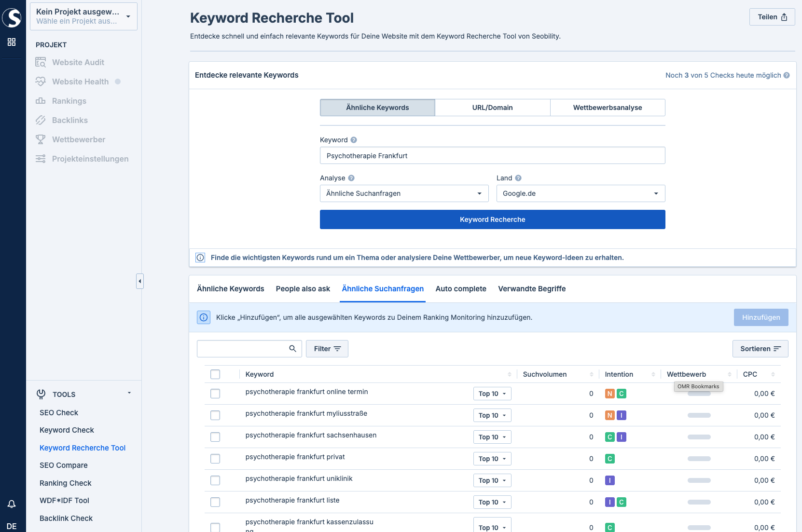Image resolution: width=802 pixels, height=532 pixels.
Task: Open Top 10 dropdown for uniklinik
Action: [492, 480]
